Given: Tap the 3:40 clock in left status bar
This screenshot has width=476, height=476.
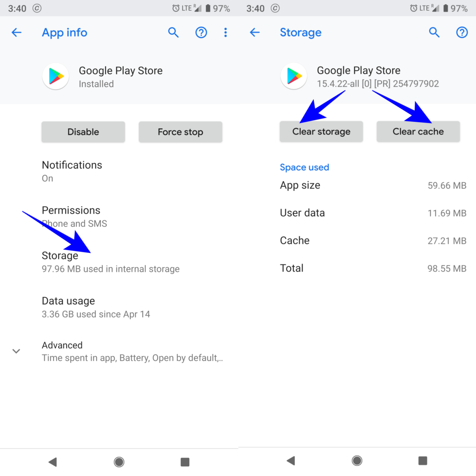Looking at the screenshot, I should 17,8.
